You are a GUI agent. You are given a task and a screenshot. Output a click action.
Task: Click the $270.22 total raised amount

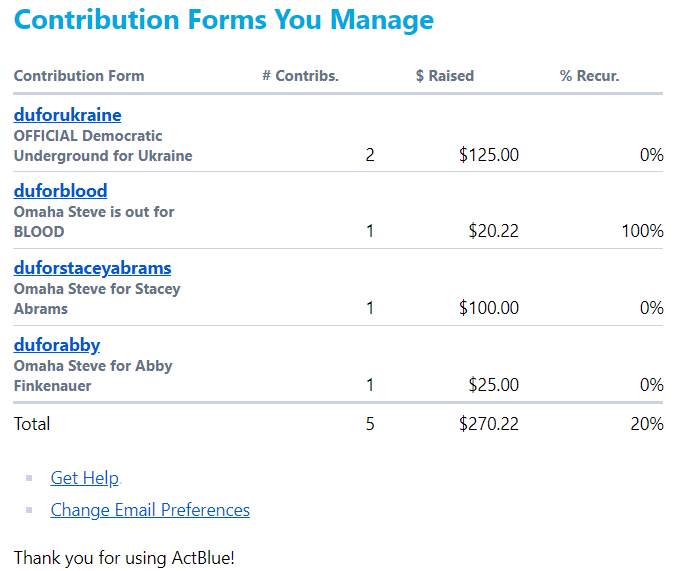point(489,424)
